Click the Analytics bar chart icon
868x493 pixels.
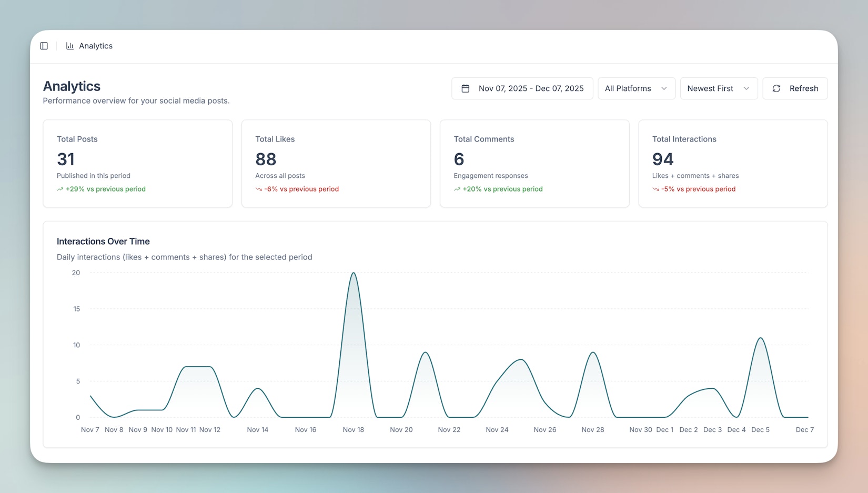coord(69,46)
